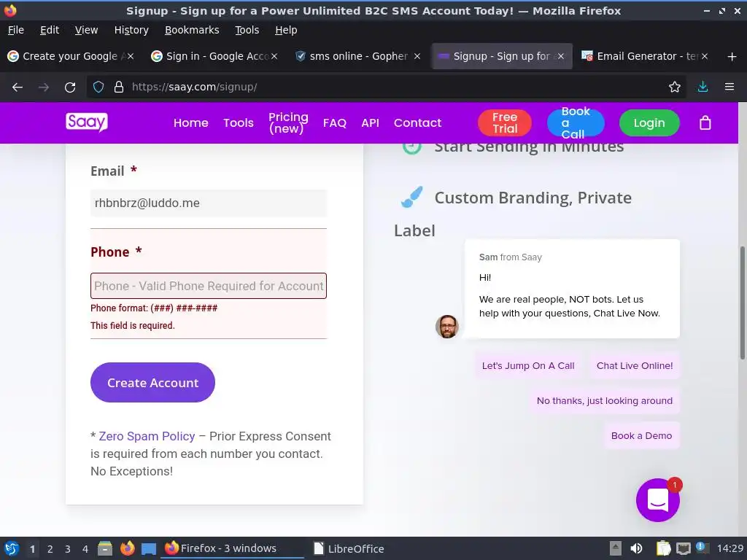Image resolution: width=747 pixels, height=560 pixels.
Task: Open the Zero Spam Policy link
Action: tap(147, 436)
